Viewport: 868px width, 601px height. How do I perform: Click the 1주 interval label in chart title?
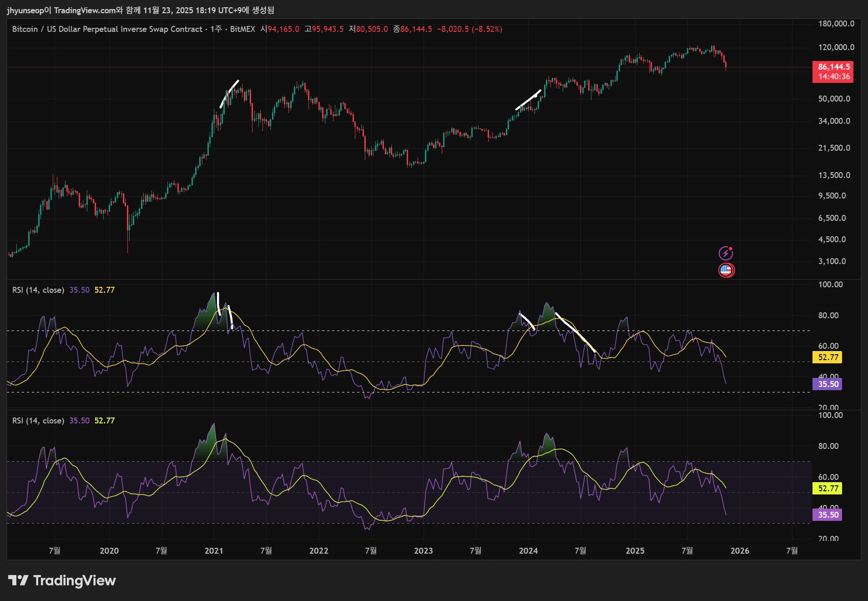click(216, 29)
